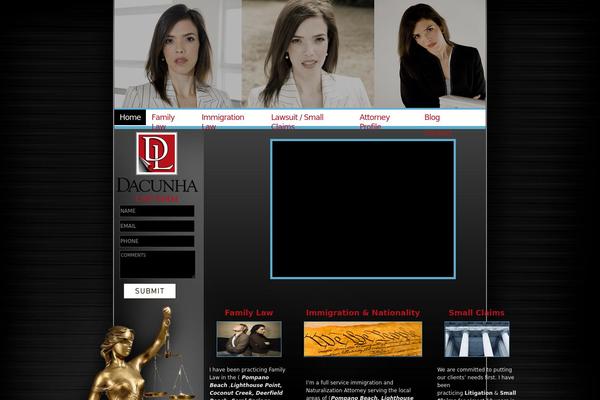Click 'We are committed to putting' text

click(x=474, y=370)
